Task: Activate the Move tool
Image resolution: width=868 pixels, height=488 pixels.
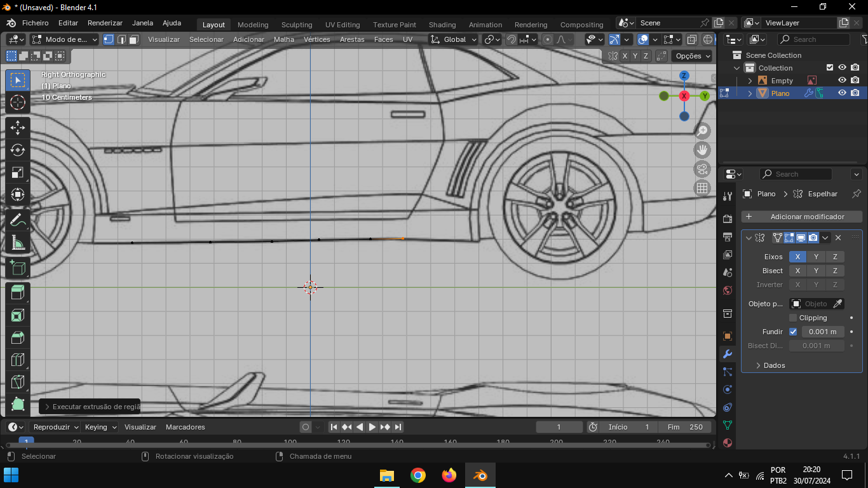Action: click(18, 128)
